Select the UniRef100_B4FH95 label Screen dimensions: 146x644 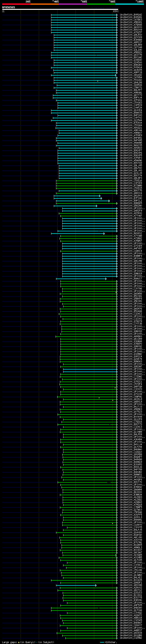(x=131, y=140)
